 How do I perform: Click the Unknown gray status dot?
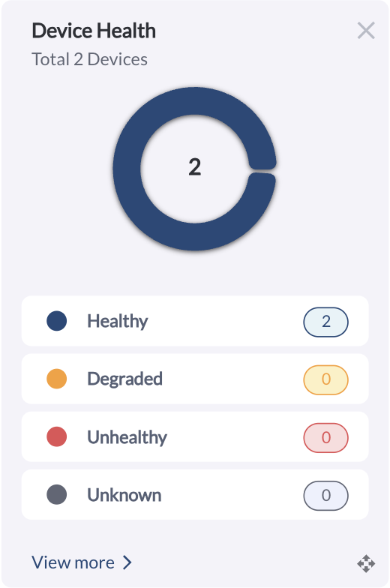click(57, 495)
